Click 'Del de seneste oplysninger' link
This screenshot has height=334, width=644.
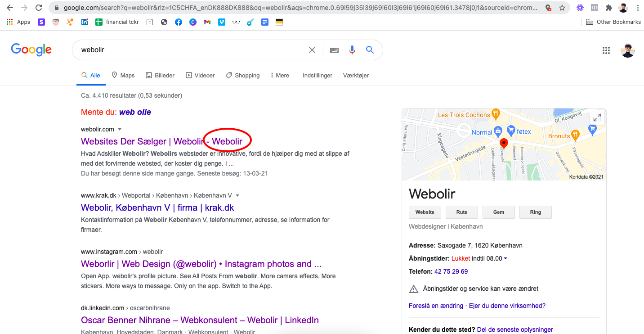(x=515, y=329)
